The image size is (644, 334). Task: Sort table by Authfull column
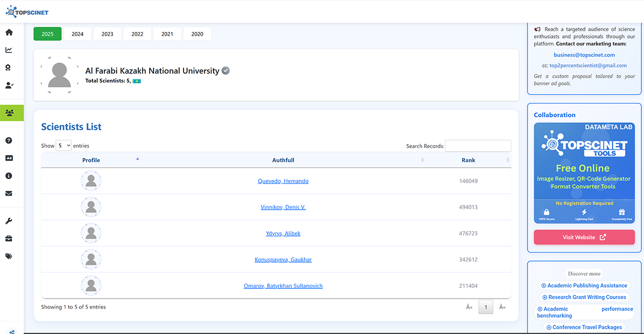[x=283, y=160]
